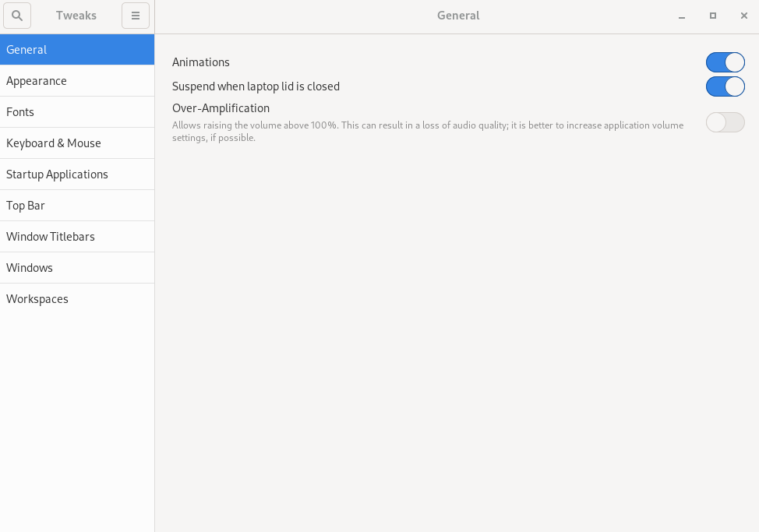Screen dimensions: 759x532
Task: Open Keyboard & Mouse settings
Action: pos(53,143)
